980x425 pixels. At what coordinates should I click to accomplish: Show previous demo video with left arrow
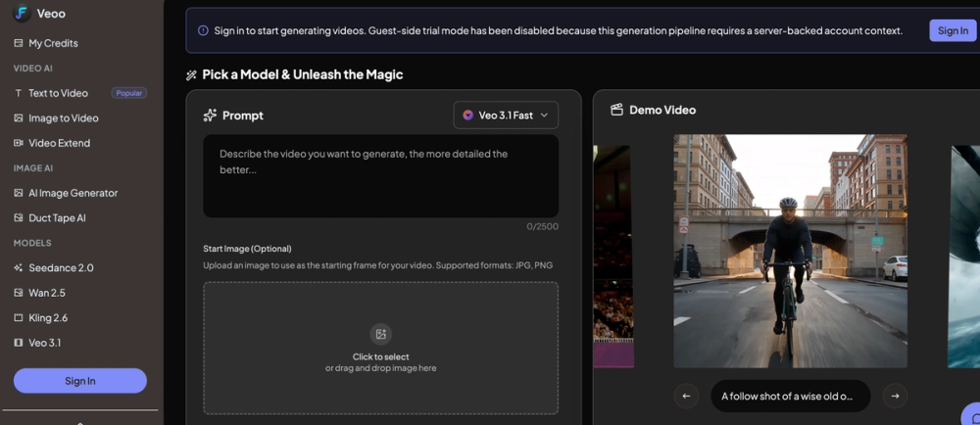[x=686, y=396]
